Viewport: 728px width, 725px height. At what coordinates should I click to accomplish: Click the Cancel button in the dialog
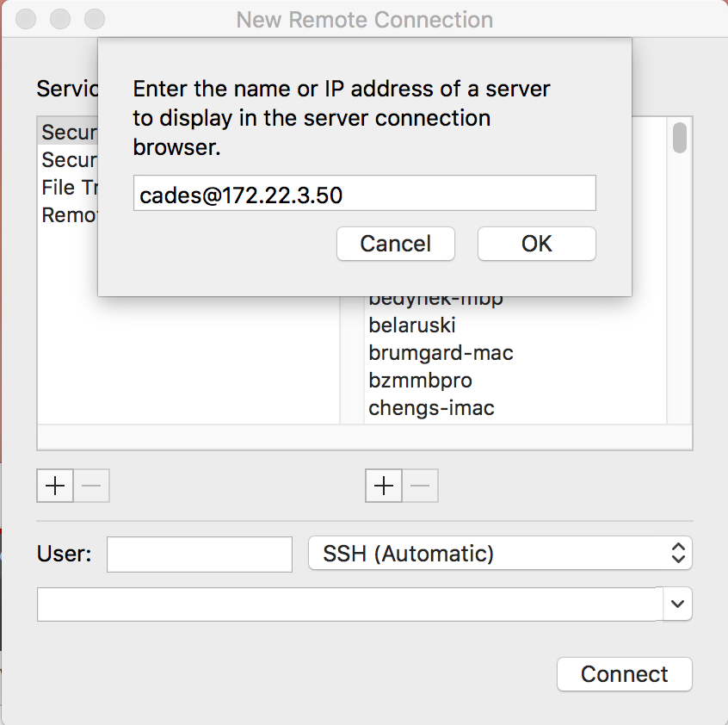(x=395, y=244)
